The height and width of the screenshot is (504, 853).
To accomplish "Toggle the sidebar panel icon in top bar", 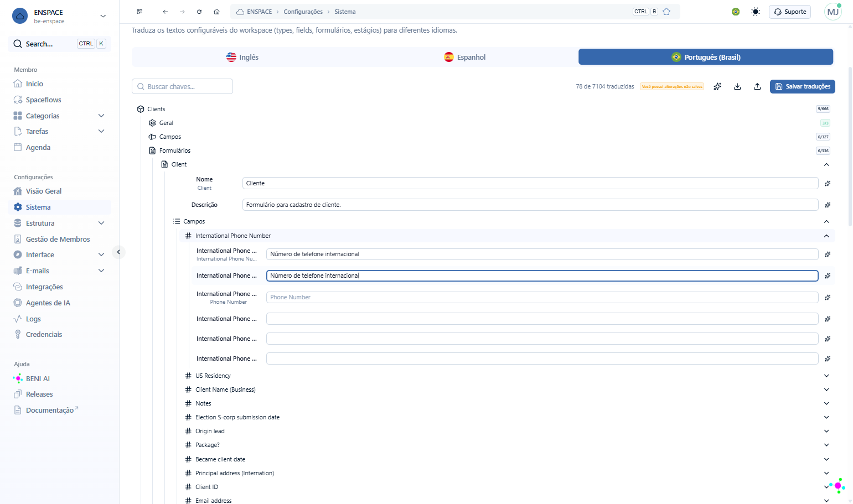I will [139, 12].
